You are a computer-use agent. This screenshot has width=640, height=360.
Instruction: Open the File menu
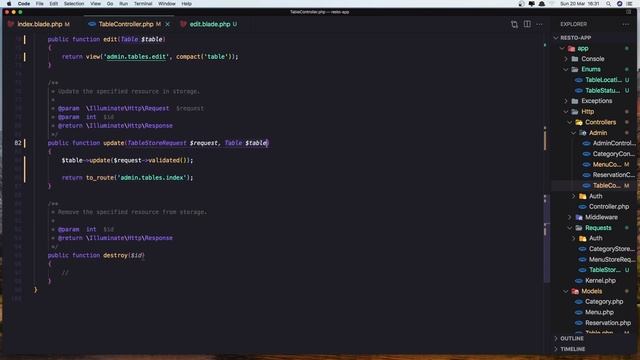click(x=40, y=4)
